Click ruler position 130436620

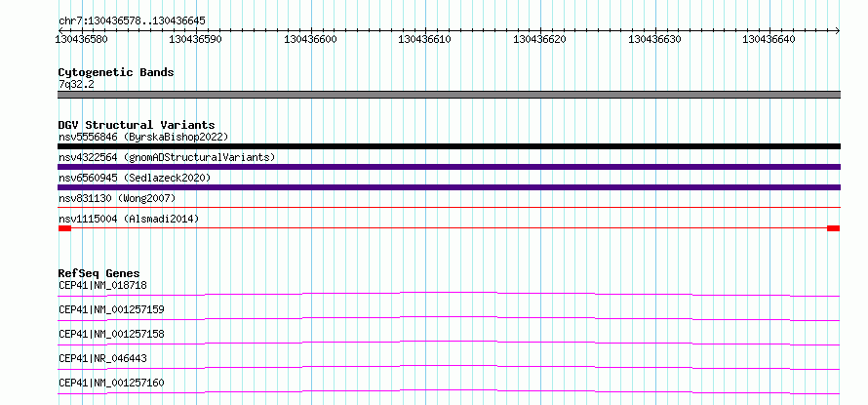tap(539, 39)
